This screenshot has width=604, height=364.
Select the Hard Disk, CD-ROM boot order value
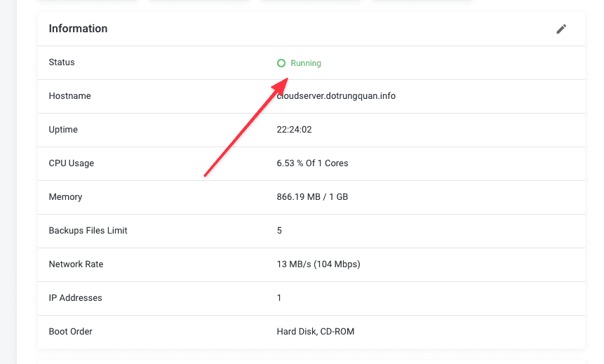coord(315,332)
